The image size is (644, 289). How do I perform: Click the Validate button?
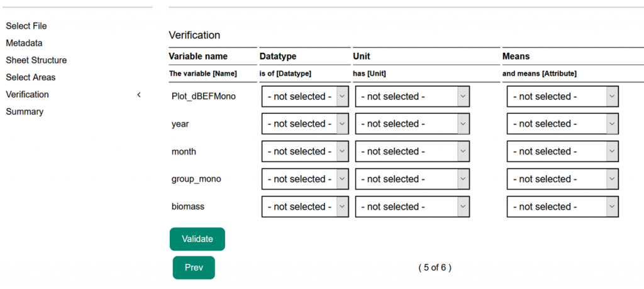click(197, 239)
